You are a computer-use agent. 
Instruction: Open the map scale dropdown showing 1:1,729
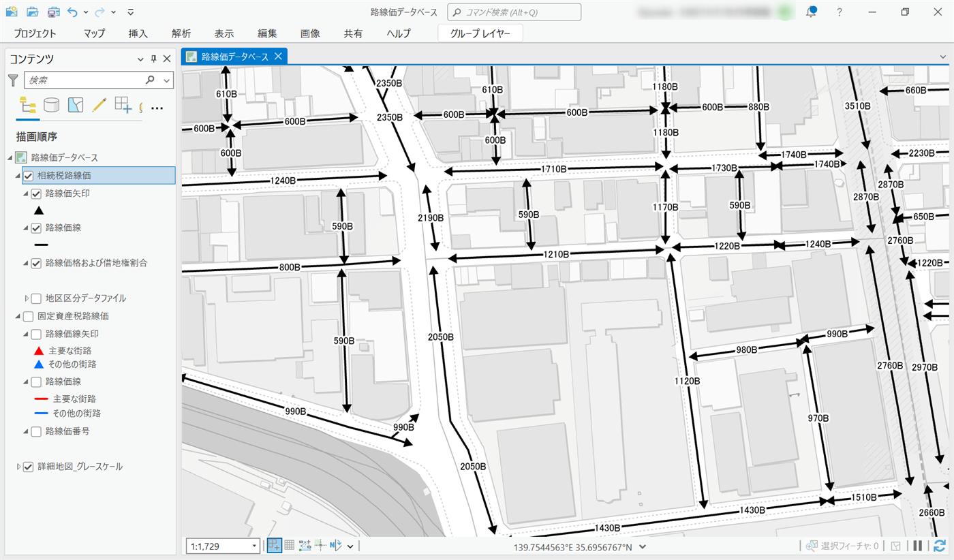pos(255,546)
